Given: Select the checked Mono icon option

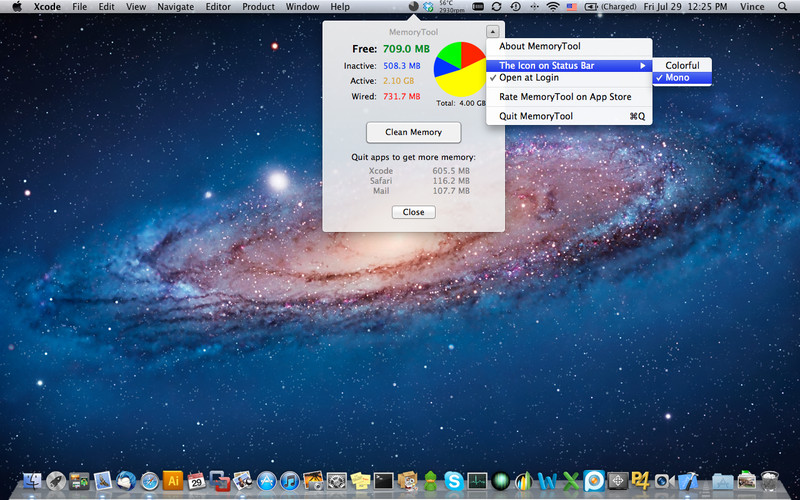Looking at the screenshot, I should pos(682,78).
